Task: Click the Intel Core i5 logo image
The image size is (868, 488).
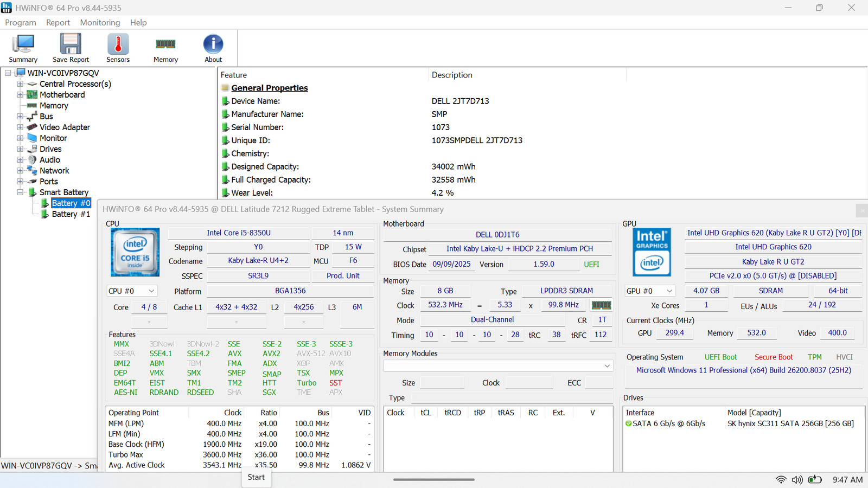Action: pyautogui.click(x=135, y=252)
